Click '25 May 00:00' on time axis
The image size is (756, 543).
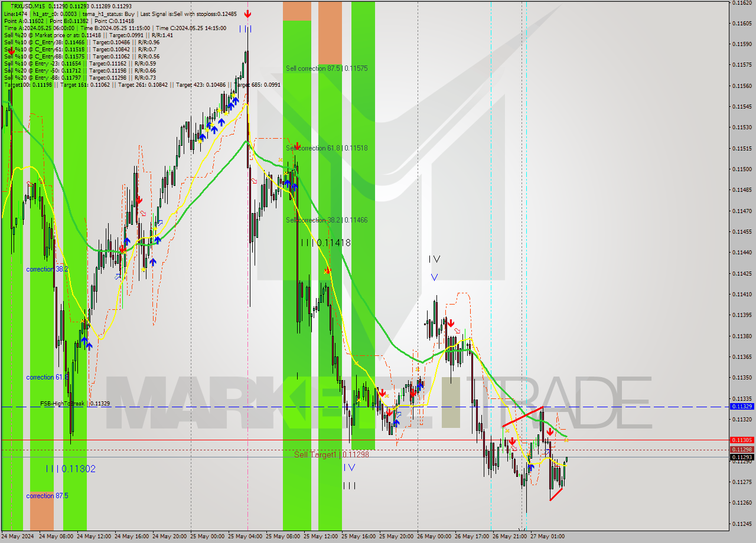(x=207, y=537)
